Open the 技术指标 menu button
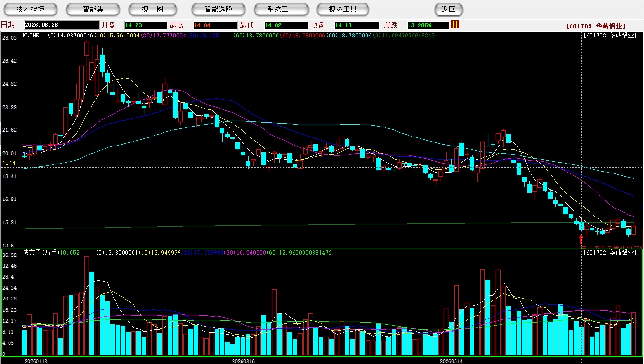This screenshot has height=364, width=644. (30, 9)
